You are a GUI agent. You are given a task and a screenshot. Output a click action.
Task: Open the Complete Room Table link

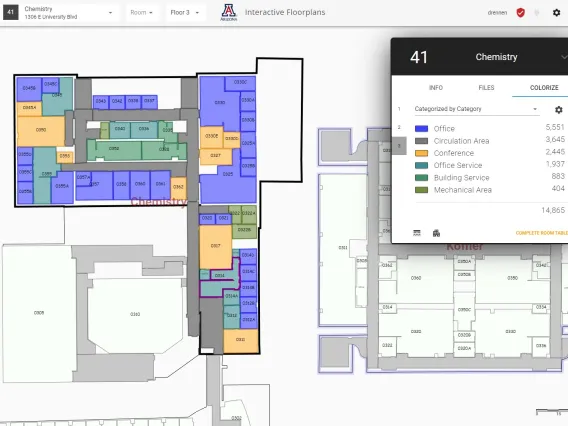pyautogui.click(x=542, y=233)
